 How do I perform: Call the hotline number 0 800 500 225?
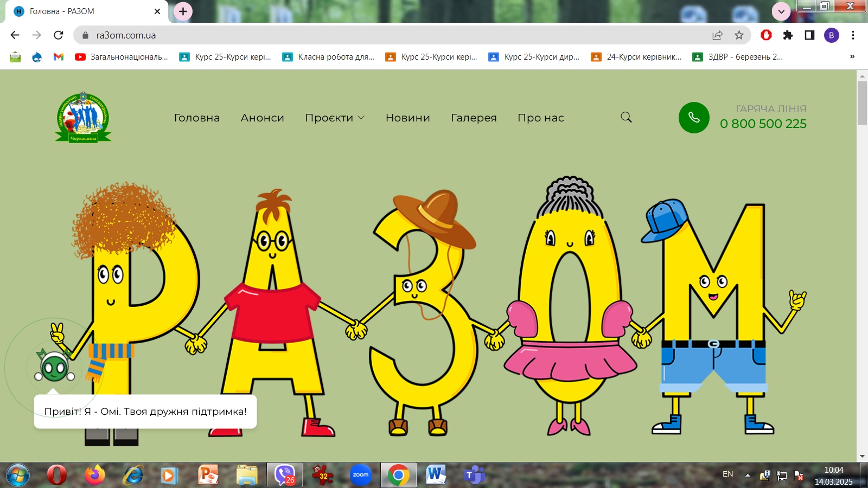(763, 124)
